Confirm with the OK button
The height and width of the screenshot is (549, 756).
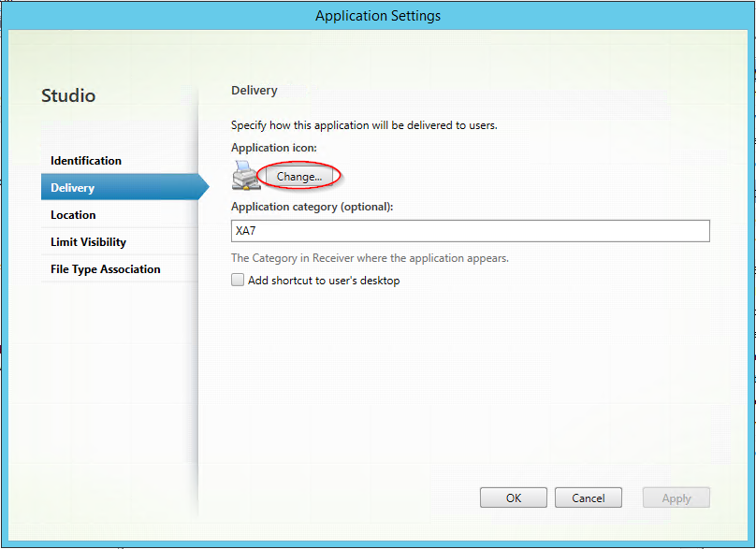click(x=514, y=498)
